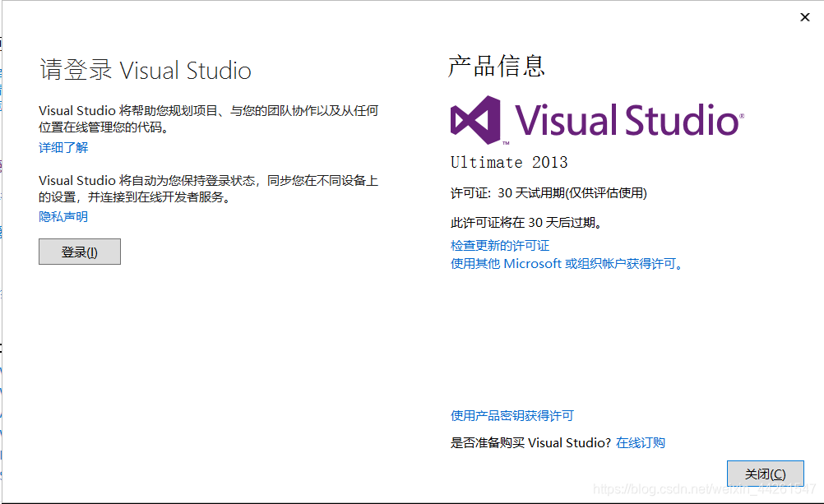Select the 许可证: 30 天试用期 license text
The image size is (824, 504).
click(549, 193)
